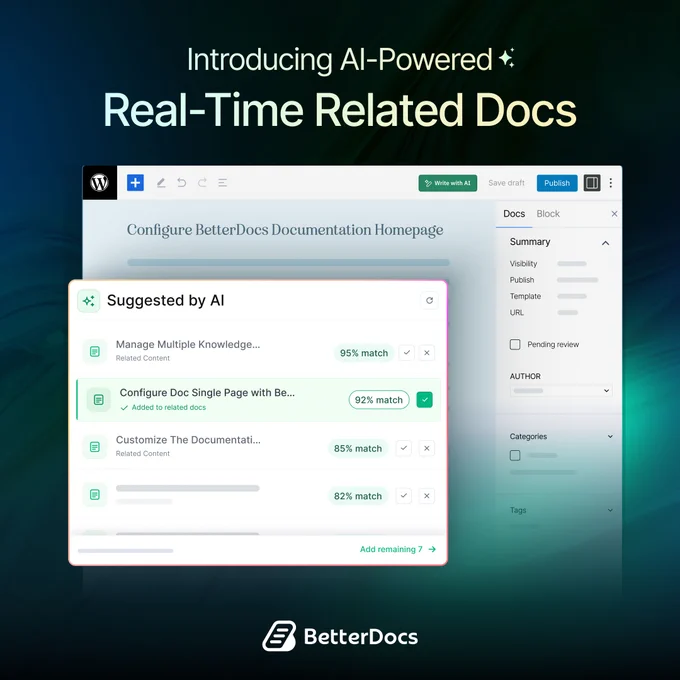The height and width of the screenshot is (680, 680).
Task: Click the Publish date value
Action: point(577,280)
